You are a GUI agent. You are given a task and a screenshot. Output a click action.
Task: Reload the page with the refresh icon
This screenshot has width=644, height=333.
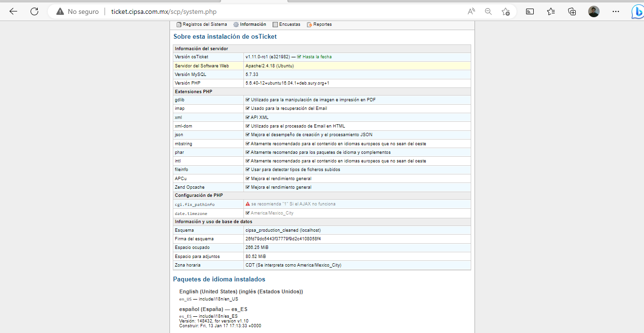pos(34,11)
